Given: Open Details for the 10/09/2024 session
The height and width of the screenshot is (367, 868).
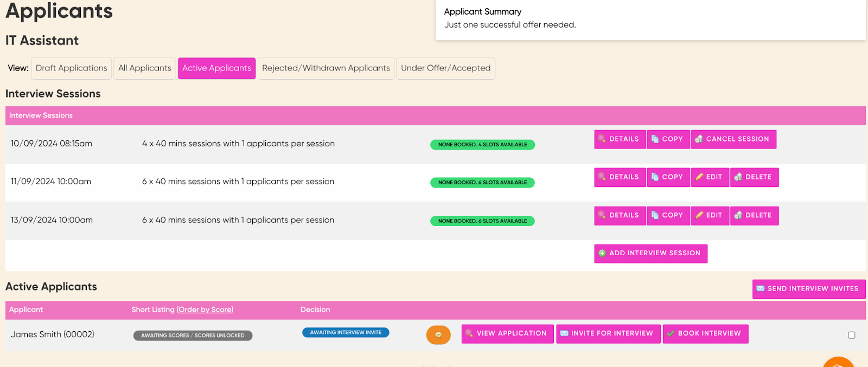Looking at the screenshot, I should 620,139.
